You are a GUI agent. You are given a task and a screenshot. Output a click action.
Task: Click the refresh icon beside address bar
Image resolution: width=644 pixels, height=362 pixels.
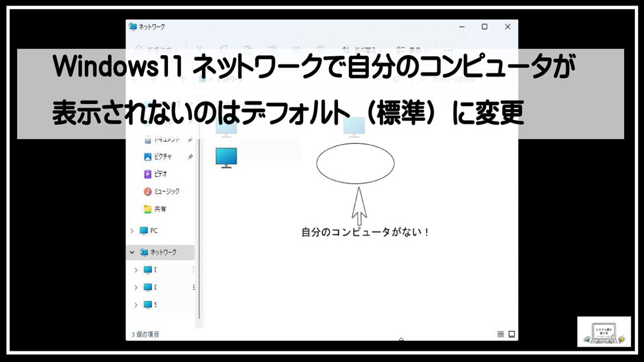pos(397,79)
